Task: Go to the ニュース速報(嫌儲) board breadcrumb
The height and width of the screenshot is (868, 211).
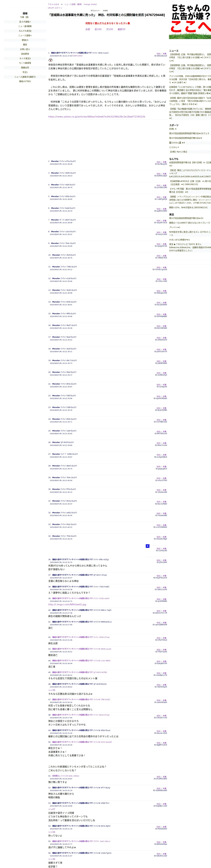Action: (x=73, y=4)
